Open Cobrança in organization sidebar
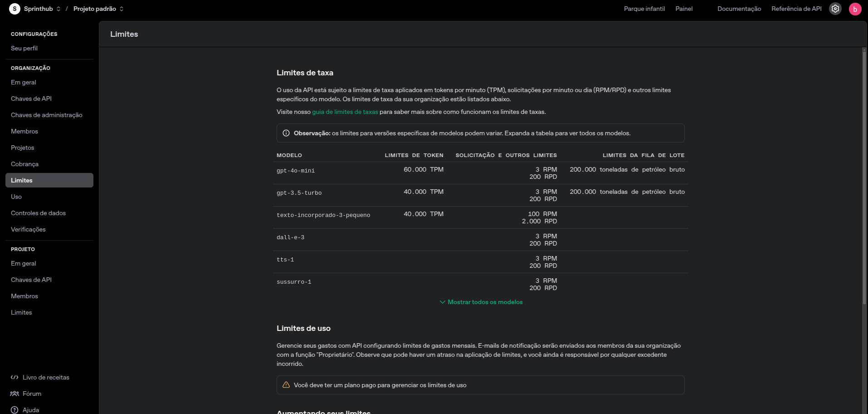The height and width of the screenshot is (414, 868). click(24, 164)
